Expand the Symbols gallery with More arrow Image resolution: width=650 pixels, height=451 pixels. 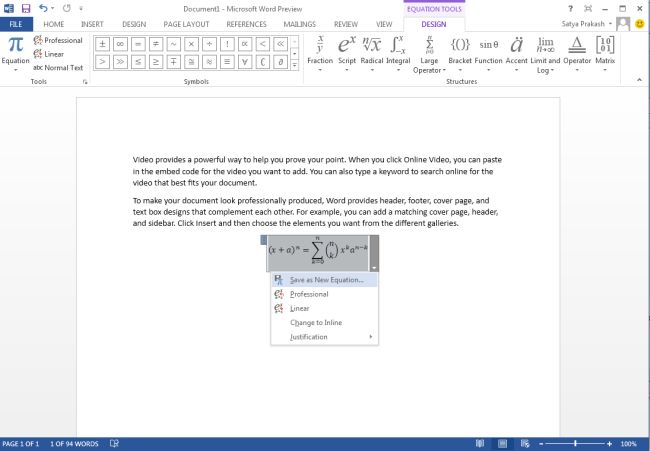(295, 65)
